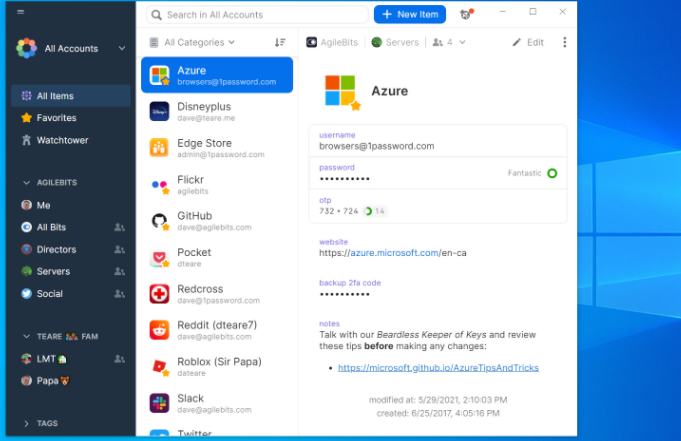Open the Redcross item in the list
The image size is (681, 441).
217,293
